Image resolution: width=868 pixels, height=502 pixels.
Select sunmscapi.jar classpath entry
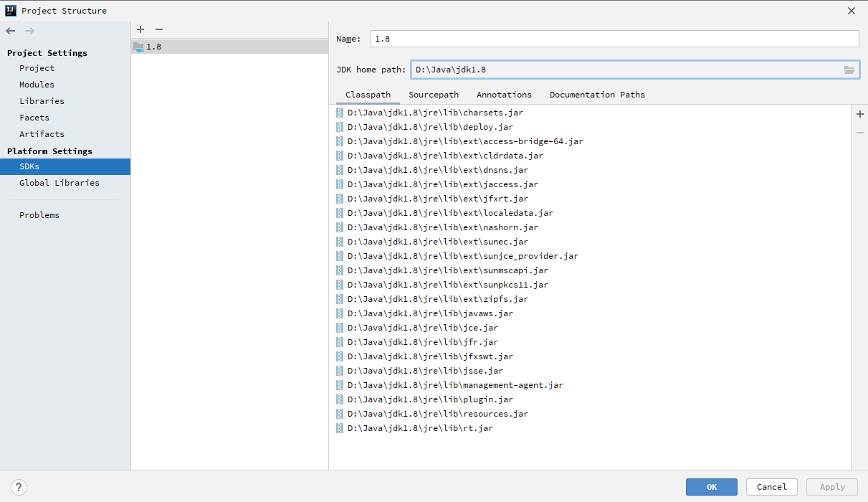tap(590, 270)
